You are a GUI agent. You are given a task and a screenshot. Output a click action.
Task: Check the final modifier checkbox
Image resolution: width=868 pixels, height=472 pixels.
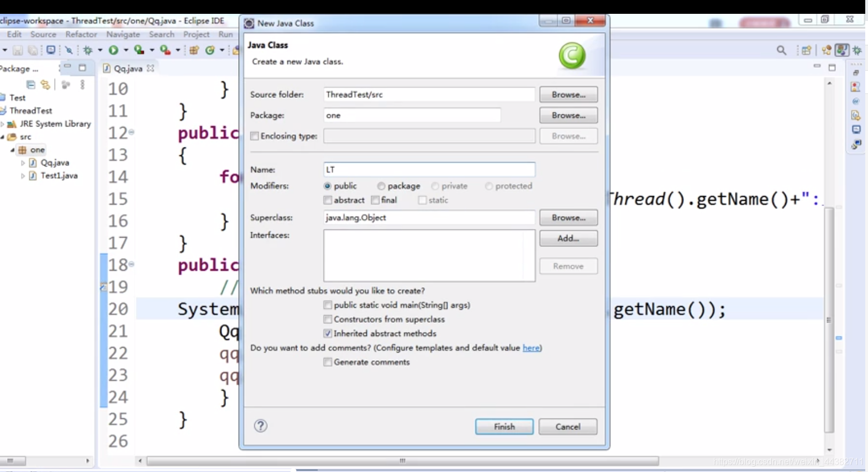(375, 200)
